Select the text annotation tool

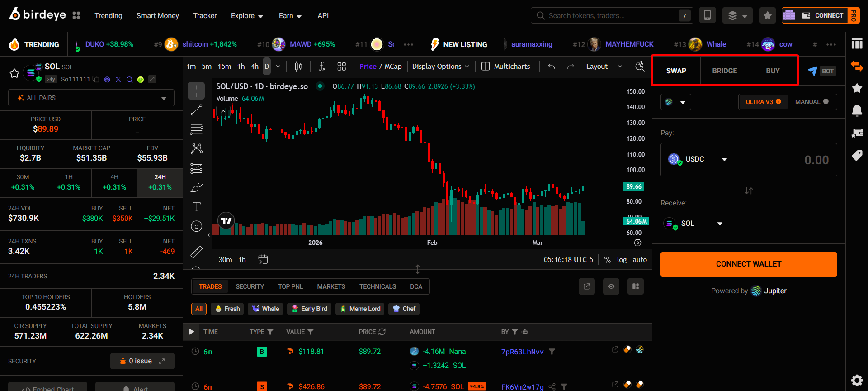pos(197,207)
